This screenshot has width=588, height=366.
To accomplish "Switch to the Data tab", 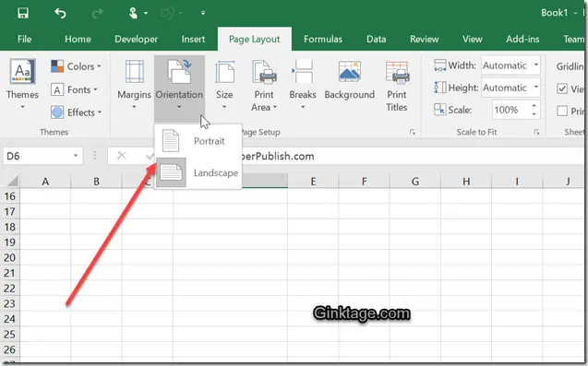I will [376, 39].
